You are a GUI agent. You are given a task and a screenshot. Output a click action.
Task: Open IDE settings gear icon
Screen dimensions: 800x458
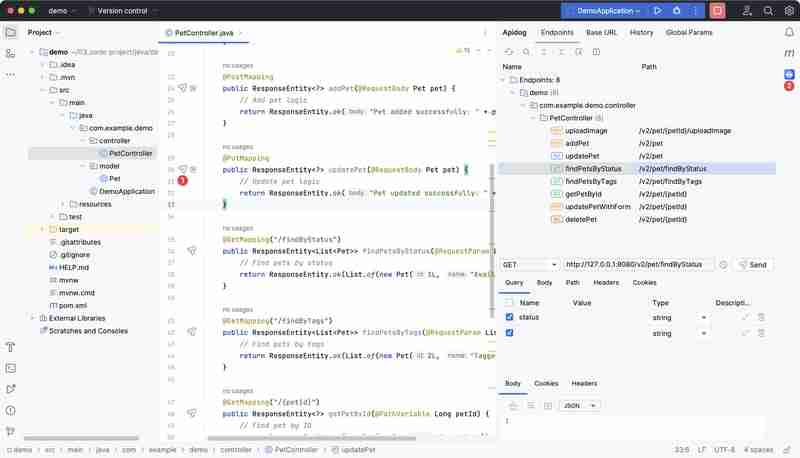(x=789, y=11)
